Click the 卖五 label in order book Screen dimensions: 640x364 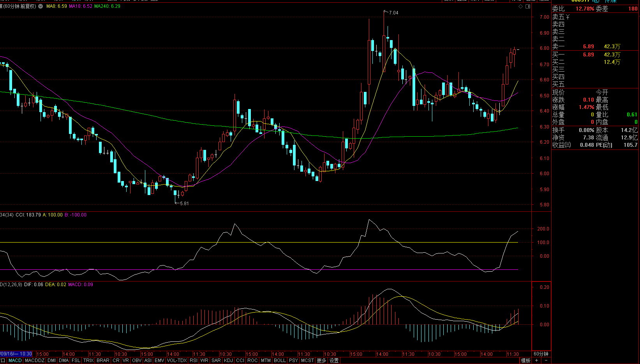558,17
